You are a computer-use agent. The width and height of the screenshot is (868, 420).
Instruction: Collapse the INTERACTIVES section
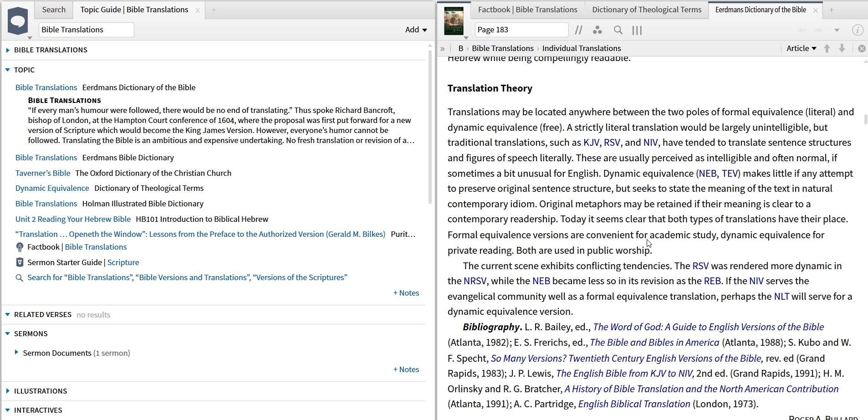tap(8, 410)
